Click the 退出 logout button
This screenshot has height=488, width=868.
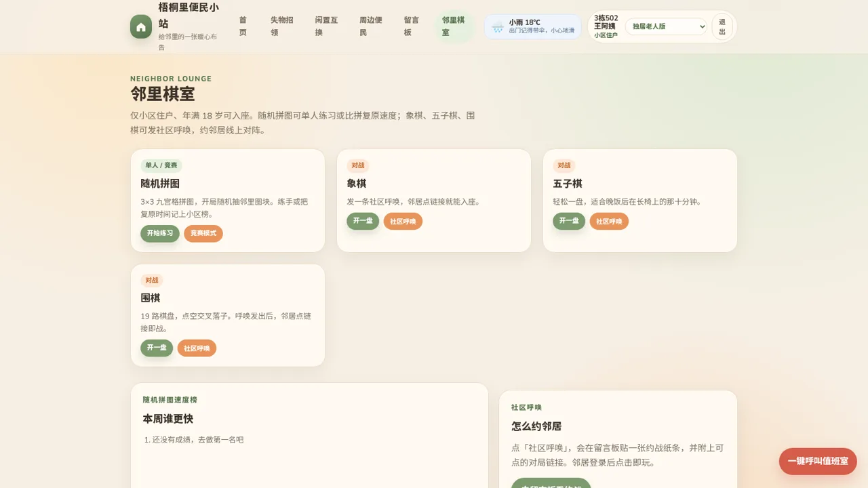(x=722, y=26)
